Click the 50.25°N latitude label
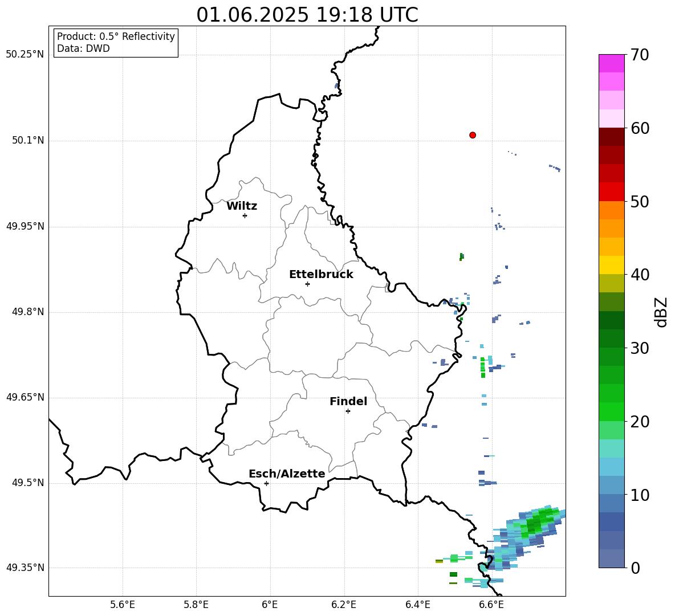The image size is (675, 616). 25,55
